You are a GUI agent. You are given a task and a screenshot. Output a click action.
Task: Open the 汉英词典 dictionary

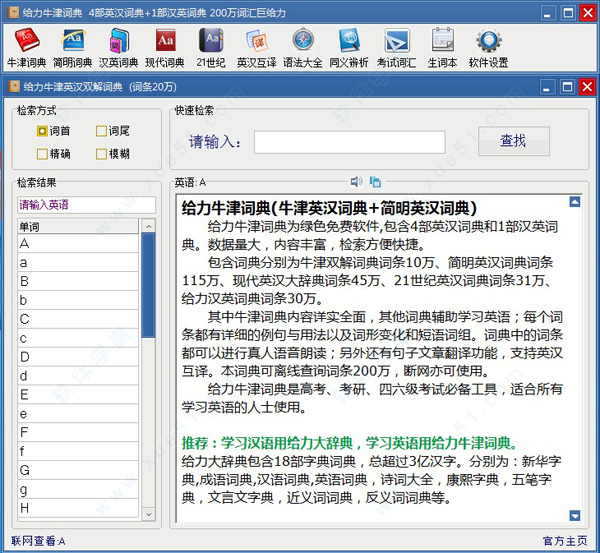[118, 48]
